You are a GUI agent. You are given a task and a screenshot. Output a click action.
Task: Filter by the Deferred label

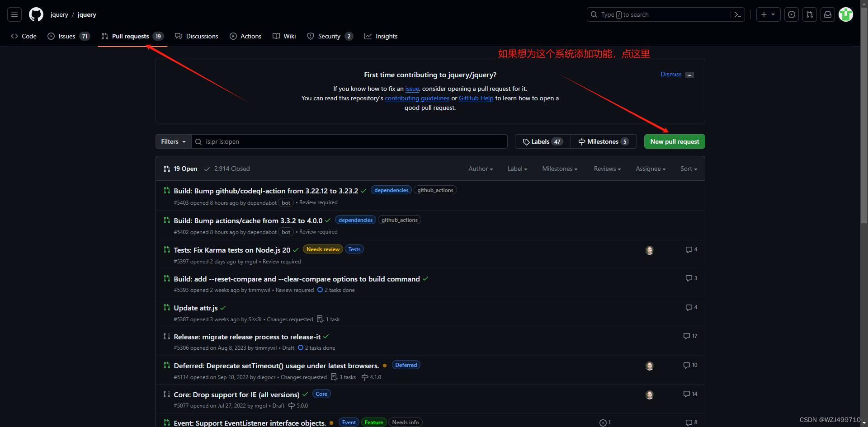[406, 365]
